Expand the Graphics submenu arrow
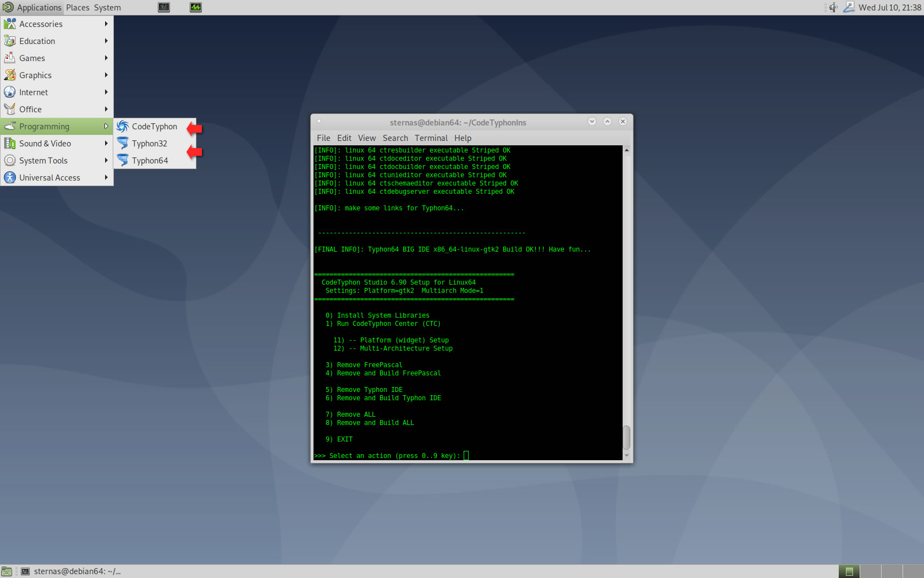The height and width of the screenshot is (578, 924). (106, 75)
